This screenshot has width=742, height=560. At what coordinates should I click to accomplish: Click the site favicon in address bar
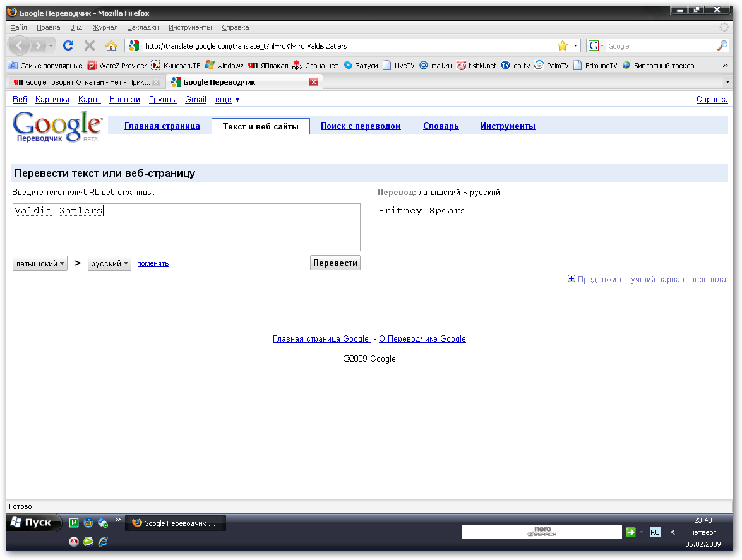134,45
